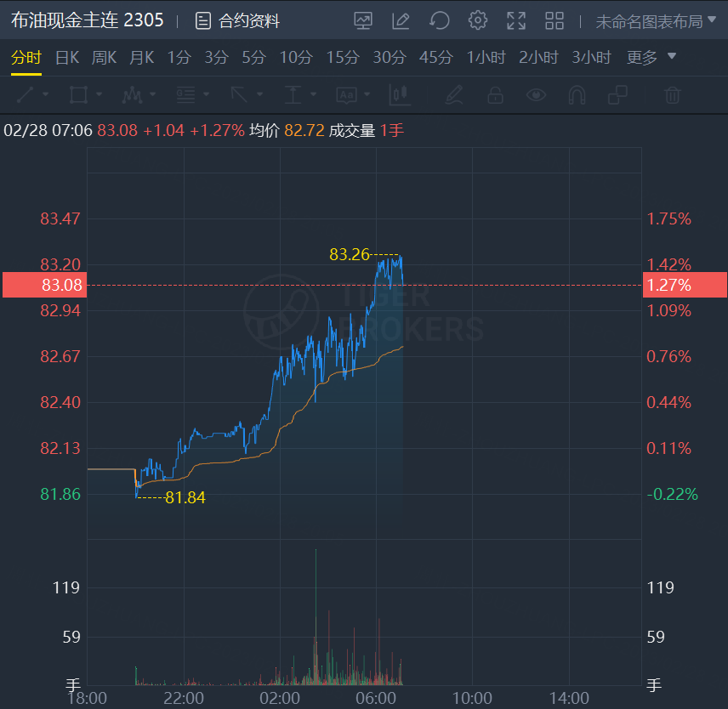Click the 81.84 low price marker

click(185, 497)
